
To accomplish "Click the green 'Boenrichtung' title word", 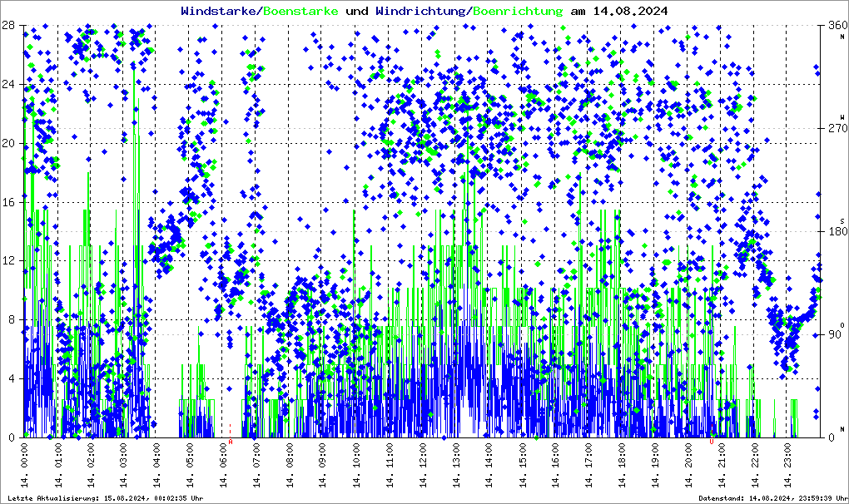I will coord(518,11).
